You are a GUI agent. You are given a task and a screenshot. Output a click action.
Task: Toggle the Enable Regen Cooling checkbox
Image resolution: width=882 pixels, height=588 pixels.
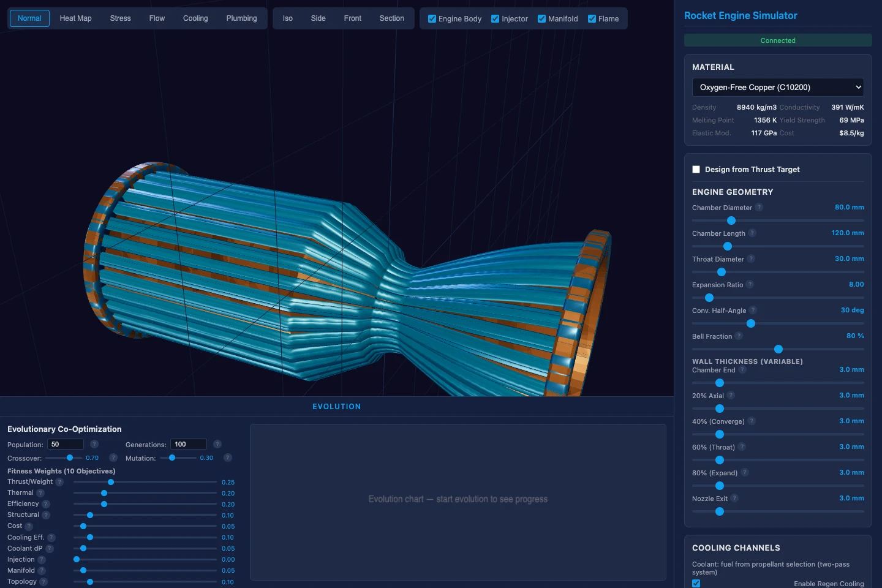(x=696, y=584)
